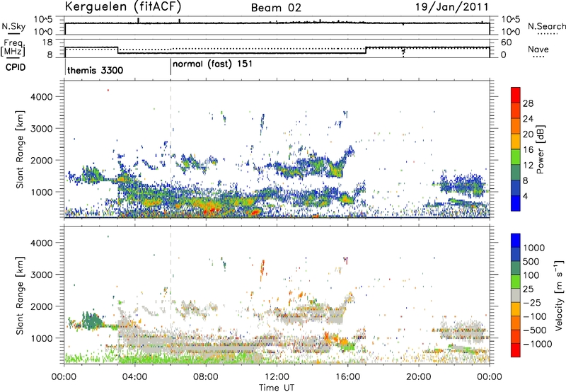Click the "20:00" time axis label
This screenshot has height=392, width=566.
tap(418, 377)
